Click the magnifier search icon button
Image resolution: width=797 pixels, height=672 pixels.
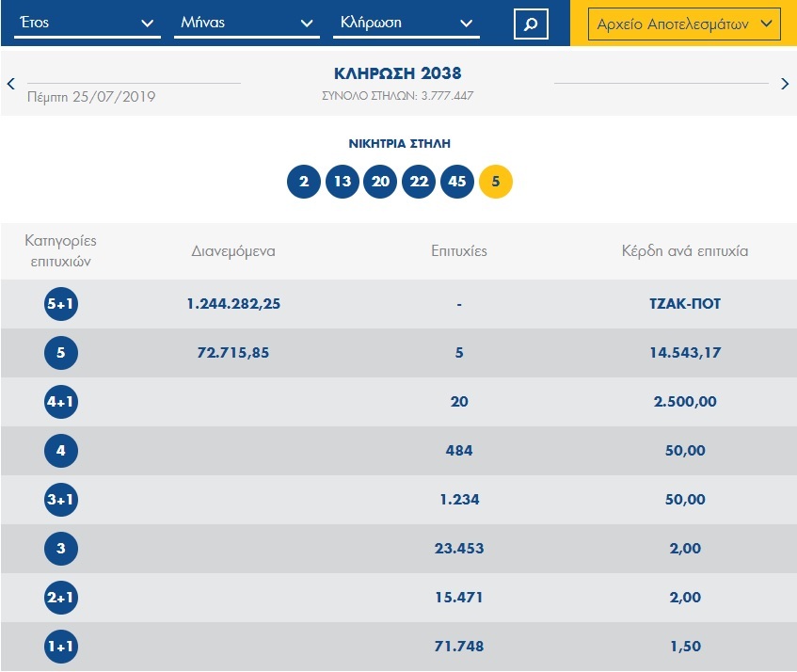pyautogui.click(x=531, y=24)
